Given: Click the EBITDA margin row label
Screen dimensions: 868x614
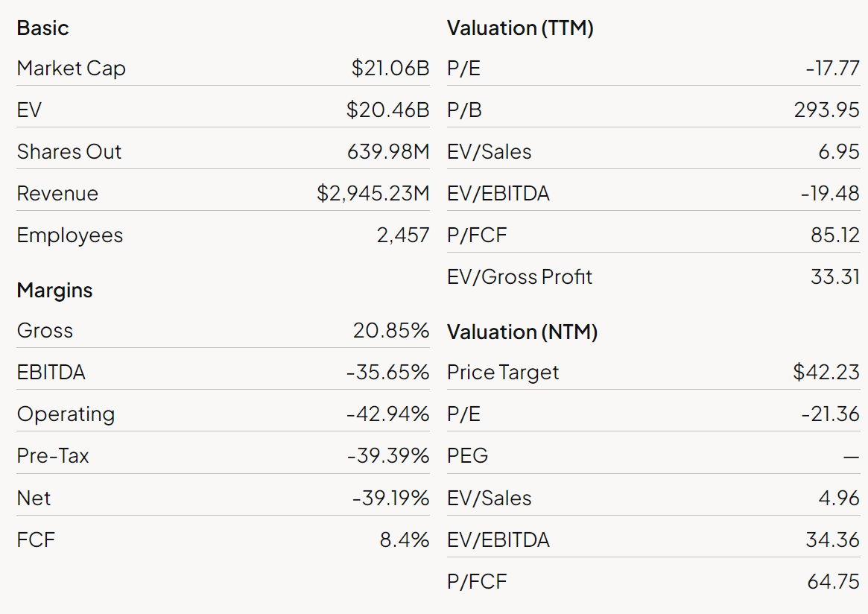Looking at the screenshot, I should (51, 373).
